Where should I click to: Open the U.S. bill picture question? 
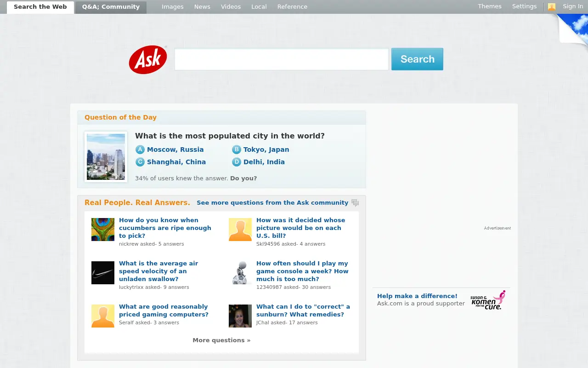pyautogui.click(x=300, y=228)
